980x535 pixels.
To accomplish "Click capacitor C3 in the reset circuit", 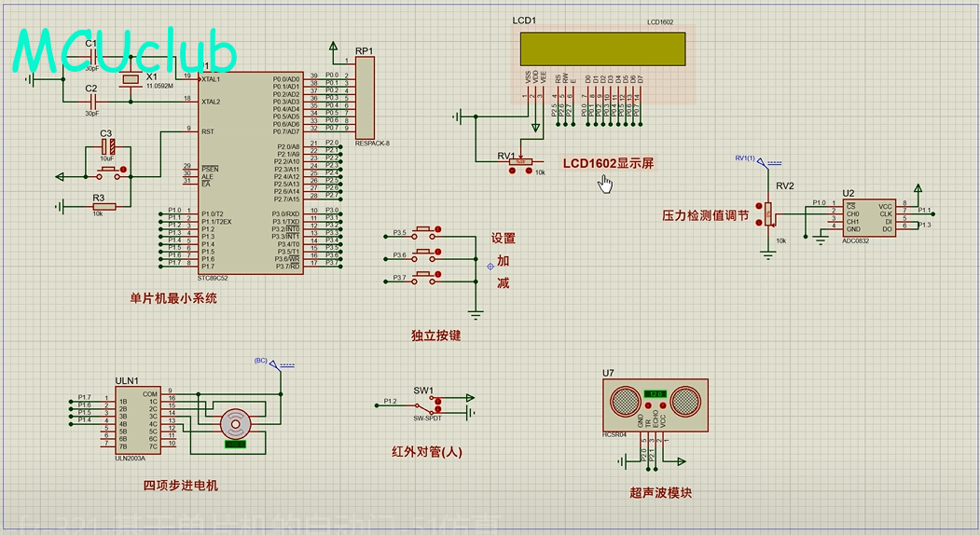I will click(x=108, y=147).
